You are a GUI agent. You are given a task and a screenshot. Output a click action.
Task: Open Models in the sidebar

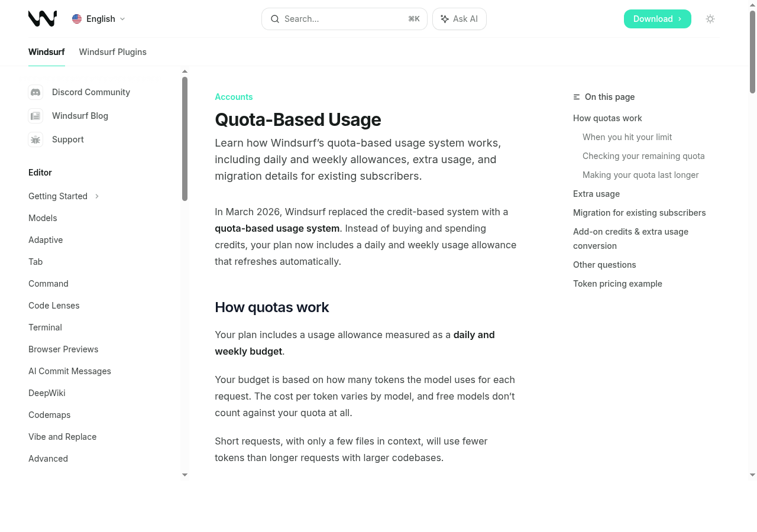click(43, 218)
